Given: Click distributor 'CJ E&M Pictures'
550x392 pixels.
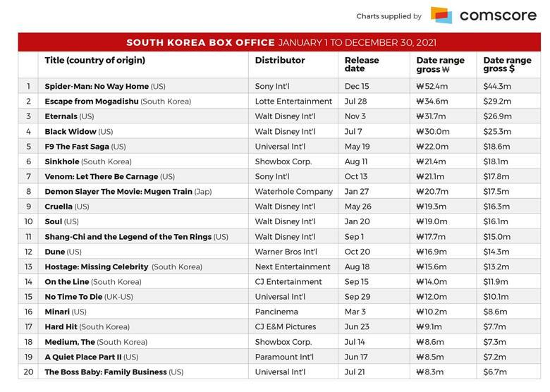Looking at the screenshot, I should point(285,326).
